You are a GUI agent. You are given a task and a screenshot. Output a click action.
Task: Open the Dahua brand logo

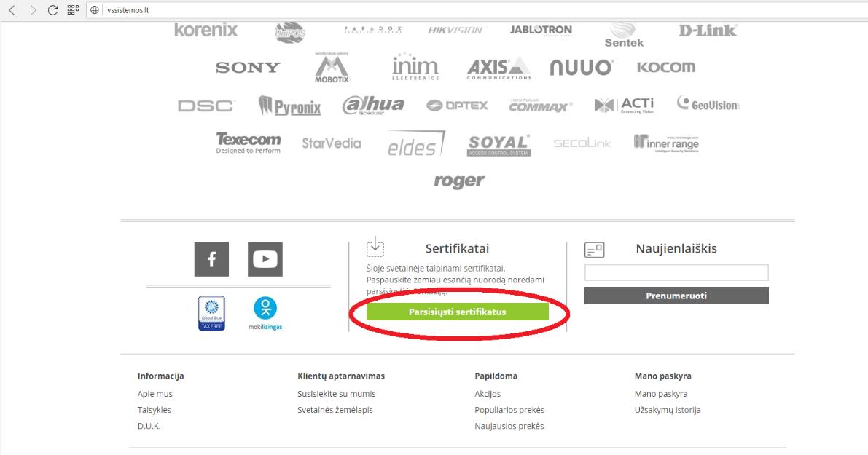coord(373,105)
